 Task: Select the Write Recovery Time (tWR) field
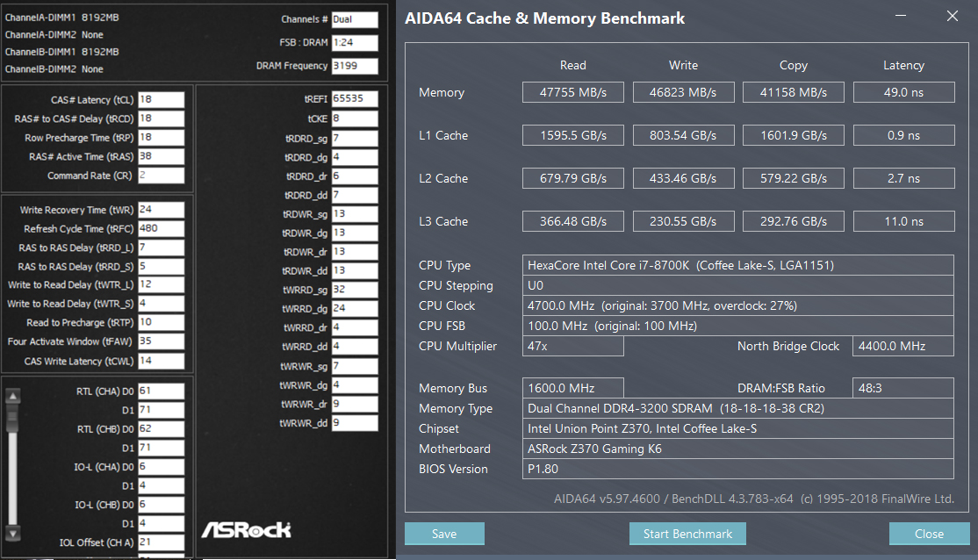click(161, 210)
